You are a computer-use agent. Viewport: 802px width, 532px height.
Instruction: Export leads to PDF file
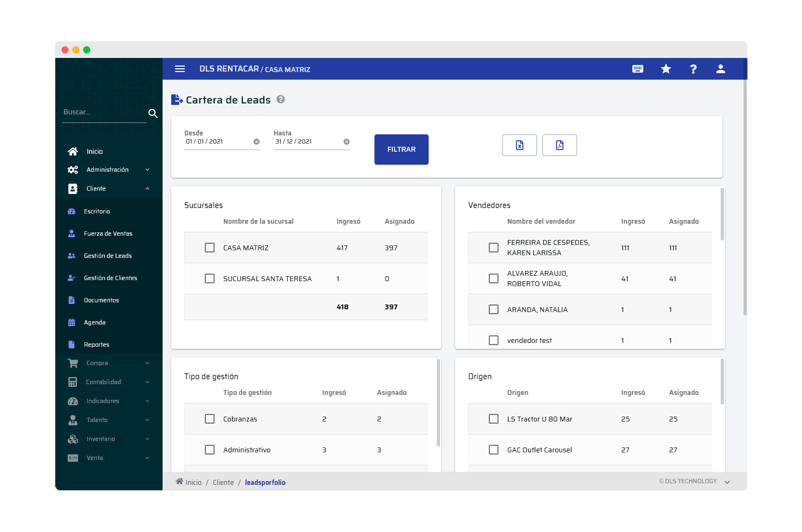[x=560, y=145]
